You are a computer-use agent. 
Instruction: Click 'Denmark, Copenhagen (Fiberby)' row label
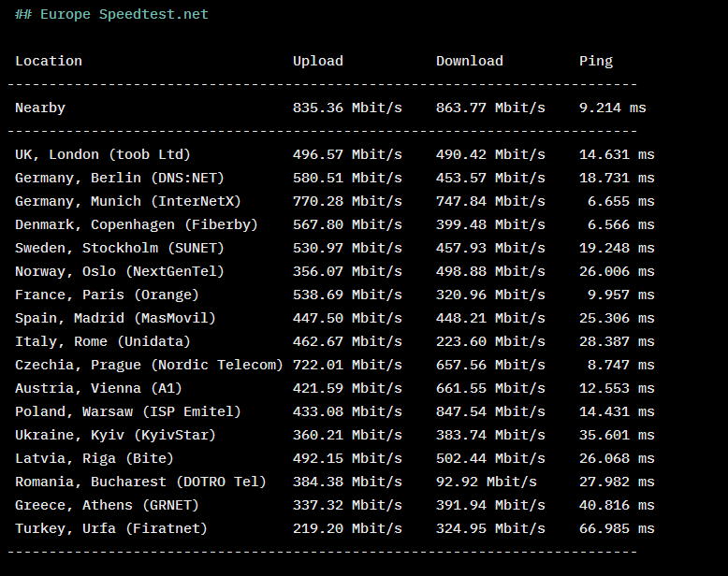click(x=137, y=225)
